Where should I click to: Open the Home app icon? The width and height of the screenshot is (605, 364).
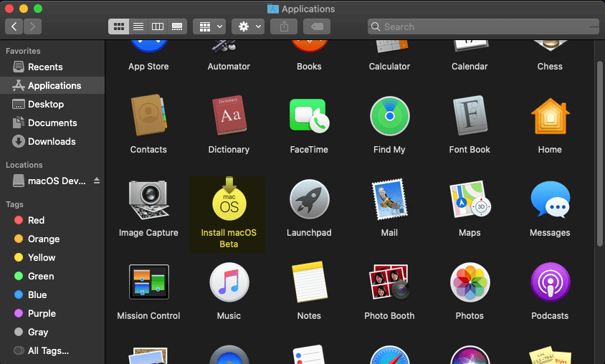tap(550, 116)
